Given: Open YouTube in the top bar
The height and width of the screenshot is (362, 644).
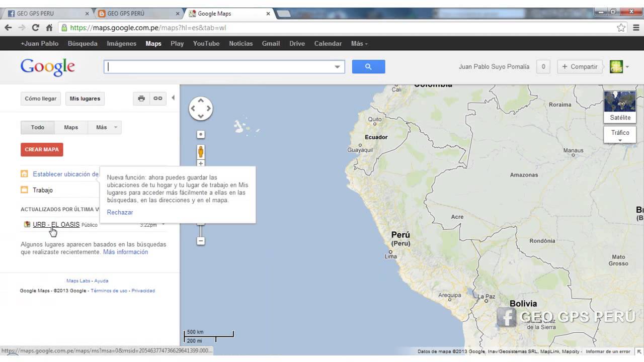Looking at the screenshot, I should (206, 43).
